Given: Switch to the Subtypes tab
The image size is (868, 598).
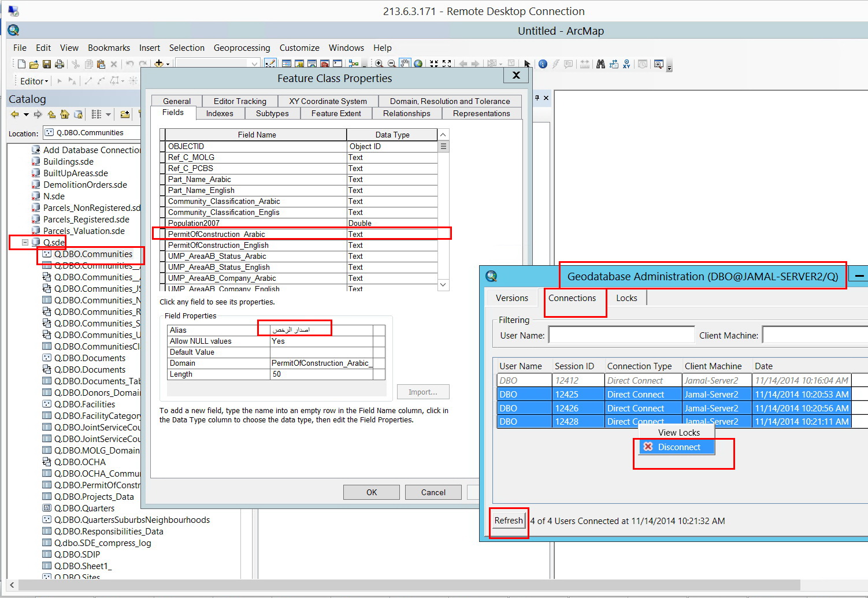Looking at the screenshot, I should point(272,114).
